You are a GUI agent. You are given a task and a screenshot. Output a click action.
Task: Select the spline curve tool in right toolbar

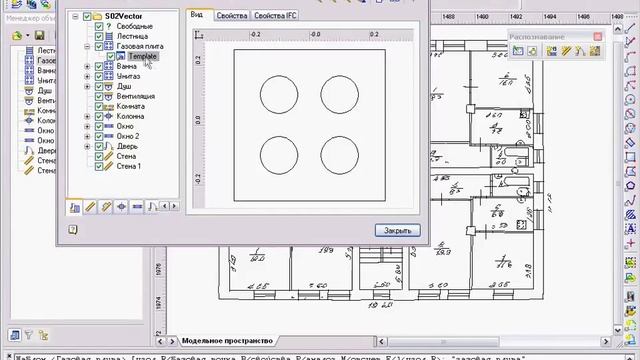630,200
